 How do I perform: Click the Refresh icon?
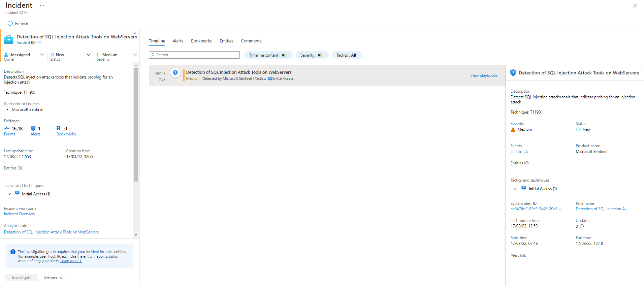[x=10, y=23]
